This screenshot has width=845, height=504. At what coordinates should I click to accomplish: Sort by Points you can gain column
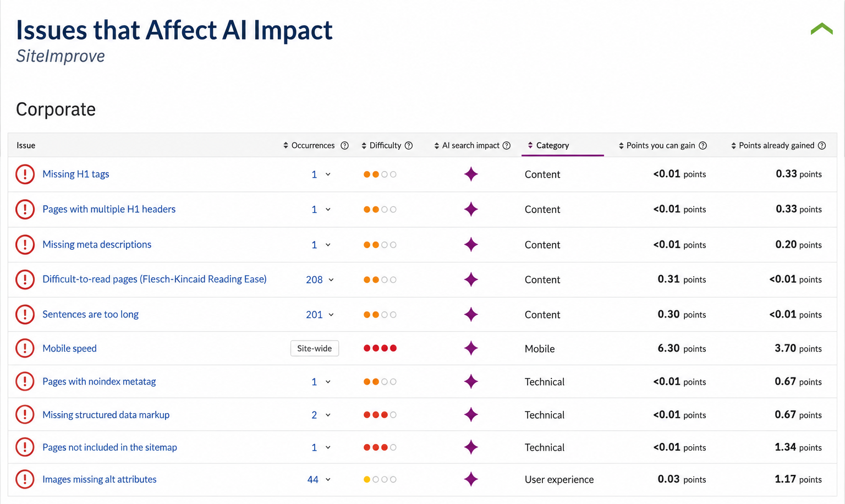(657, 145)
